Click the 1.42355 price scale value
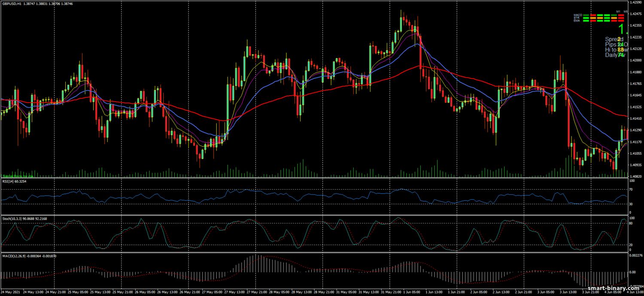 636,25
